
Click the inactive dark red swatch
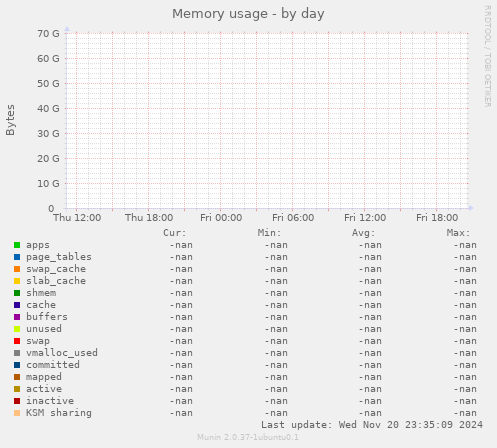tap(17, 401)
